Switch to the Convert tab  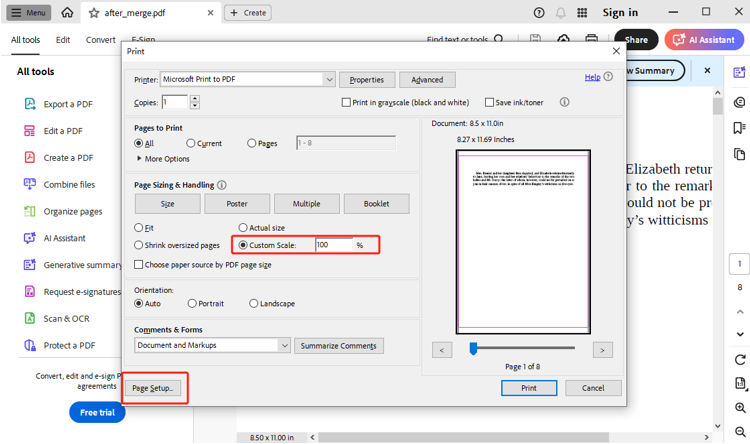pyautogui.click(x=100, y=40)
